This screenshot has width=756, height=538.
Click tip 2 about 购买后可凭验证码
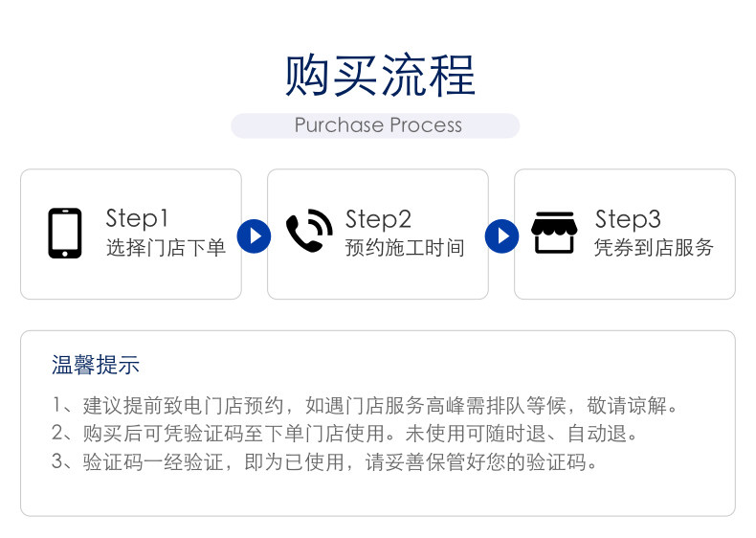[x=345, y=434]
